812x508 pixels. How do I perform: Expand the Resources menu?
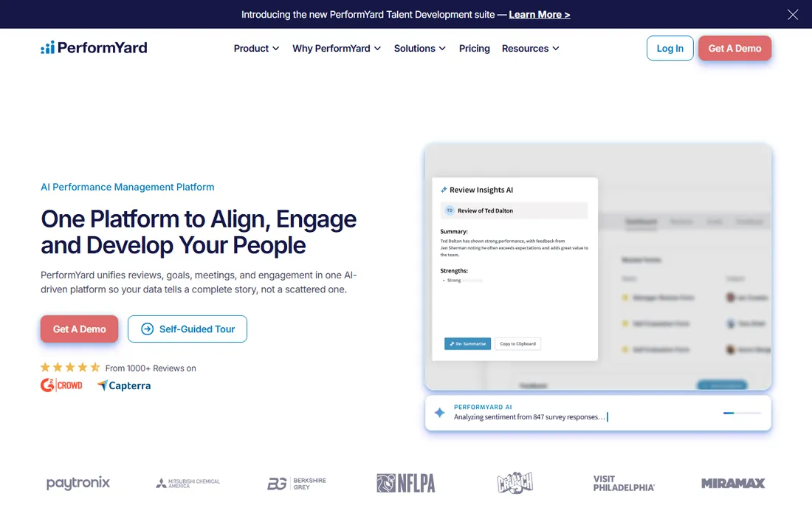[x=530, y=48]
